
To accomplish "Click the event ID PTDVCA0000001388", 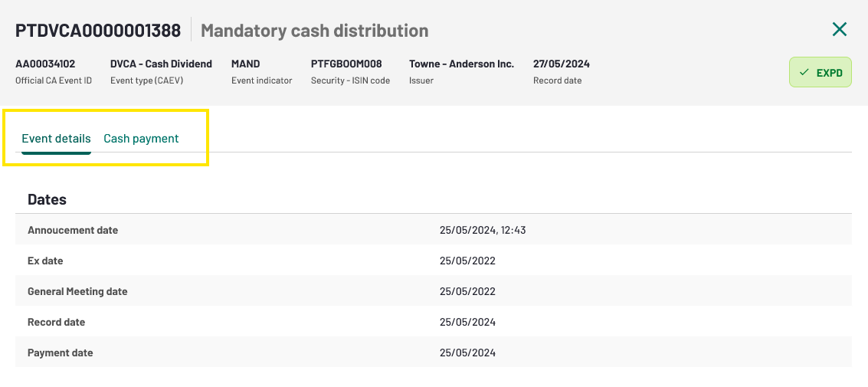I will (98, 30).
